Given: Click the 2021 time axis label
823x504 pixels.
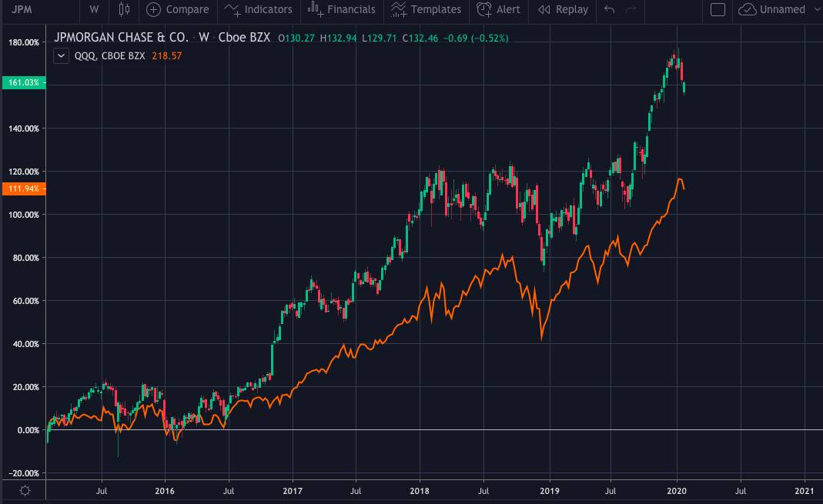Looking at the screenshot, I should (805, 491).
